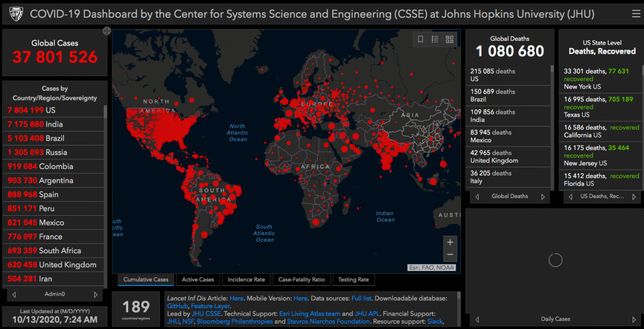Select France row in cases list
Image resolution: width=644 pixels, height=329 pixels.
tap(54, 237)
